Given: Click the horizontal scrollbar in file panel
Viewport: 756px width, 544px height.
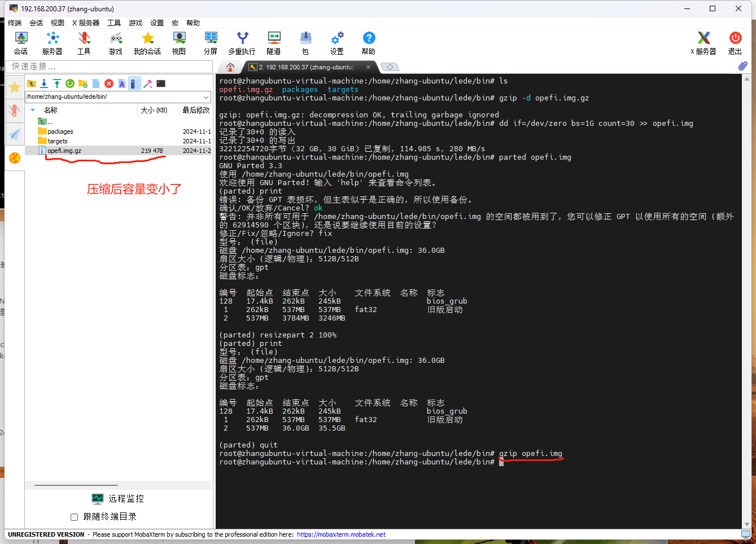Looking at the screenshot, I should coord(76,485).
